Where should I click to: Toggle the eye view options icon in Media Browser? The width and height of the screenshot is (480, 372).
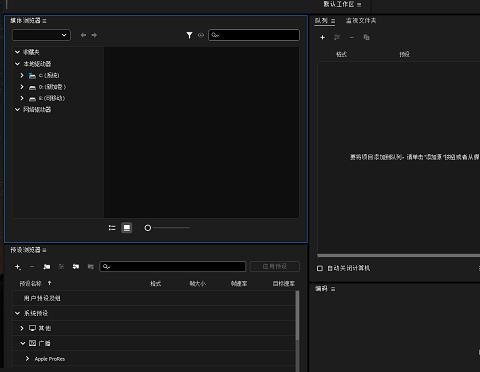(x=201, y=35)
